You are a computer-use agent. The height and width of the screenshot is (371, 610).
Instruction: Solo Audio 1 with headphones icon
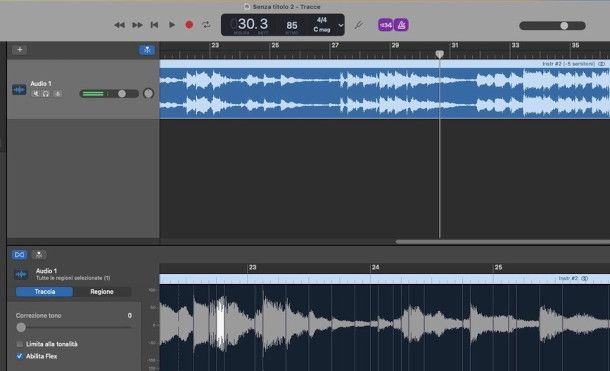tap(46, 93)
